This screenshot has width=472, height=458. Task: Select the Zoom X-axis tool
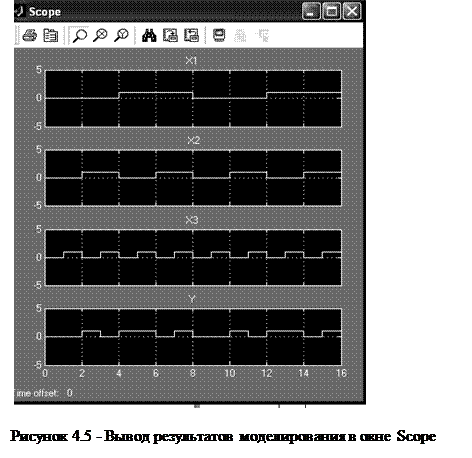(100, 35)
